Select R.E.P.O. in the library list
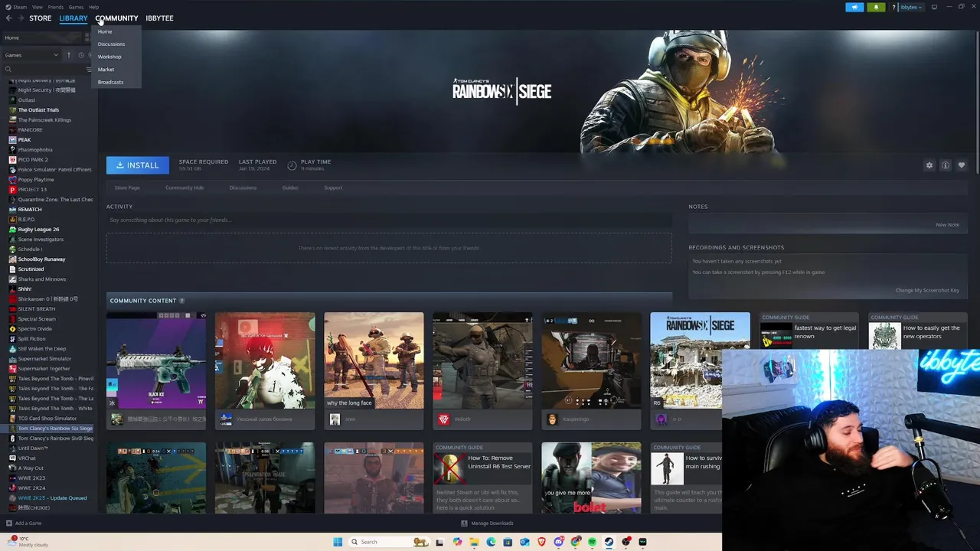This screenshot has height=551, width=980. point(27,220)
